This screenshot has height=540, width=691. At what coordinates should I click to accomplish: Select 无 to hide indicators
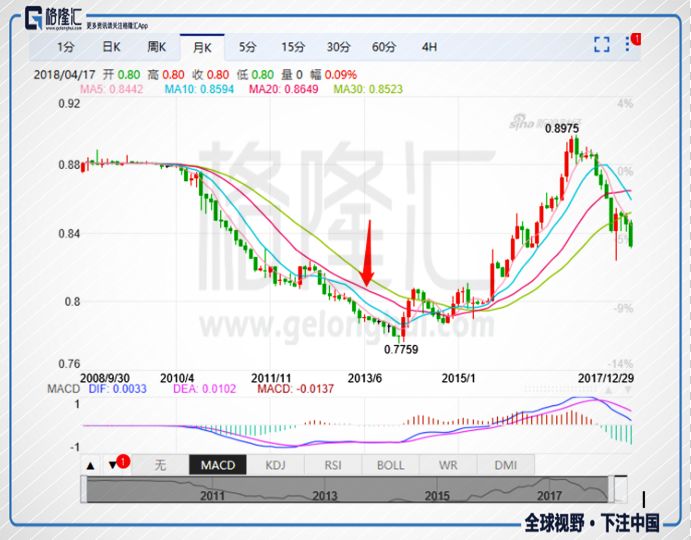[160, 465]
